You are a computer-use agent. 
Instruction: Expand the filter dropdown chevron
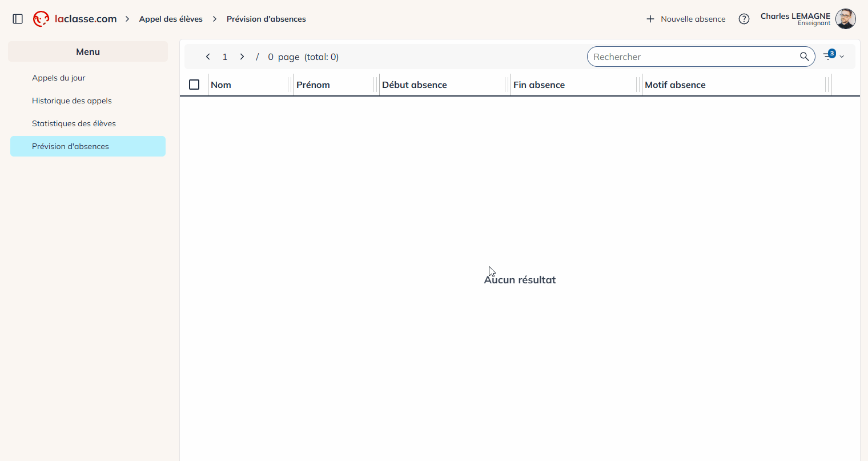click(842, 57)
